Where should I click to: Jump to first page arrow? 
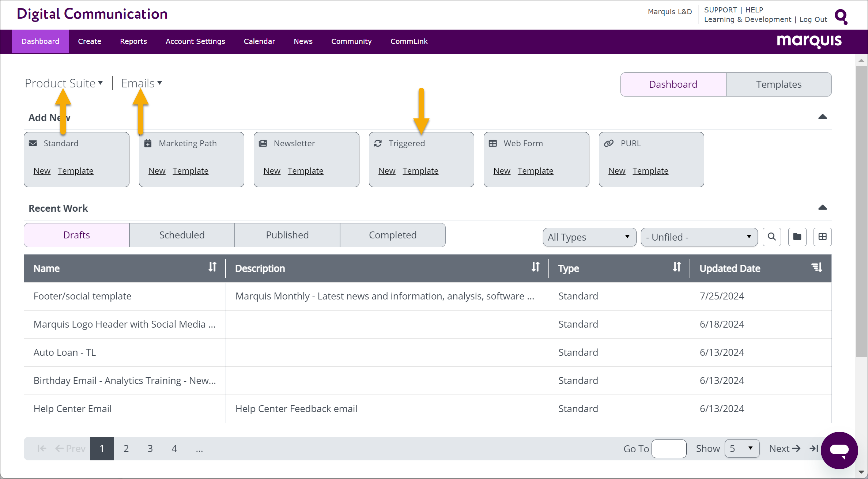pos(42,449)
